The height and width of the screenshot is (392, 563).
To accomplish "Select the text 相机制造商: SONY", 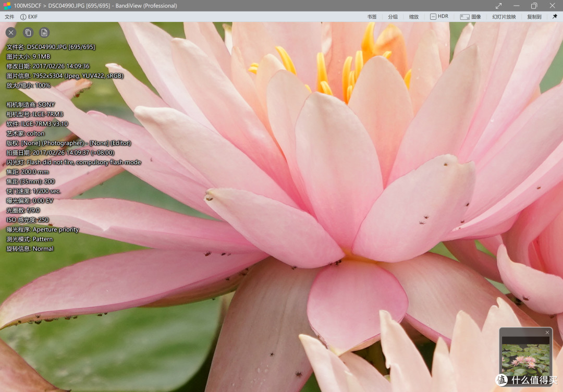I will [x=31, y=104].
